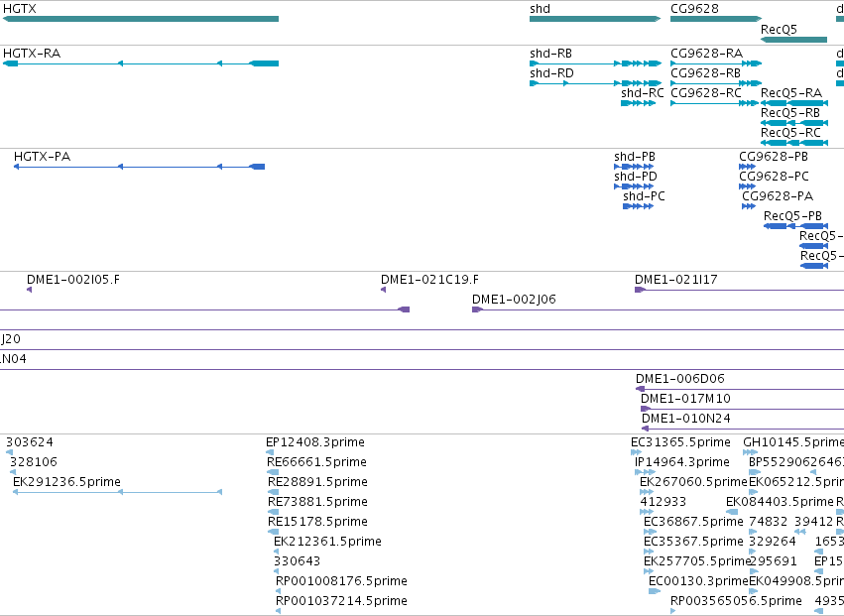Click the CG9628 gene feature
844x616 pixels.
716,19
